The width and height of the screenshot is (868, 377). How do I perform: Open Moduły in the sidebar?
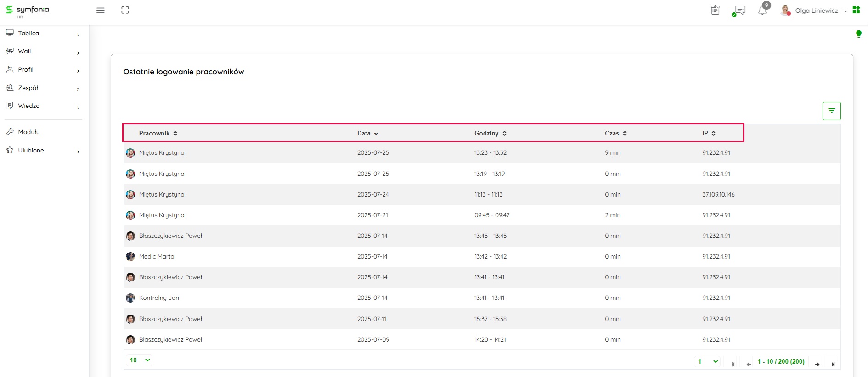29,132
